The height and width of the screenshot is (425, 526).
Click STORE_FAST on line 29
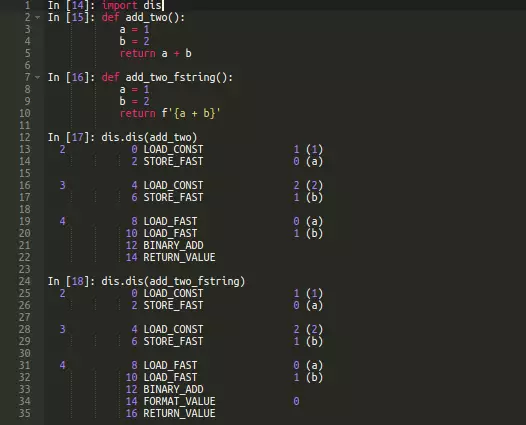(x=173, y=341)
